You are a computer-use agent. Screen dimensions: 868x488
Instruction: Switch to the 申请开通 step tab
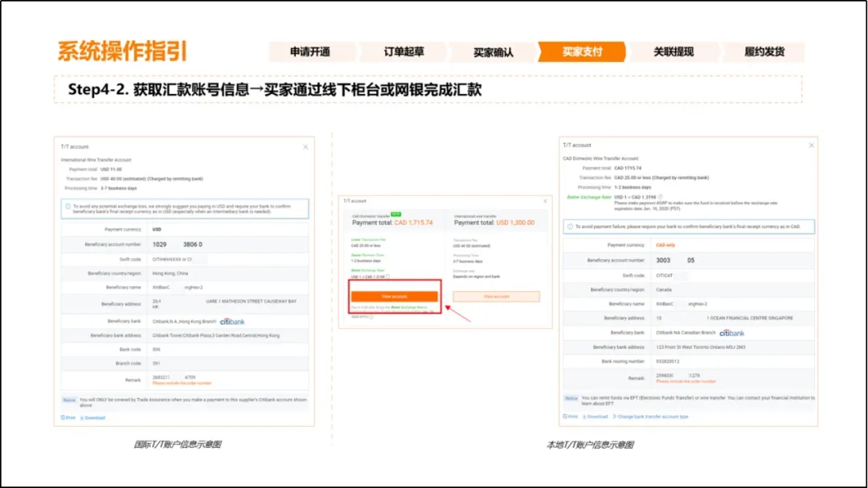click(x=312, y=51)
